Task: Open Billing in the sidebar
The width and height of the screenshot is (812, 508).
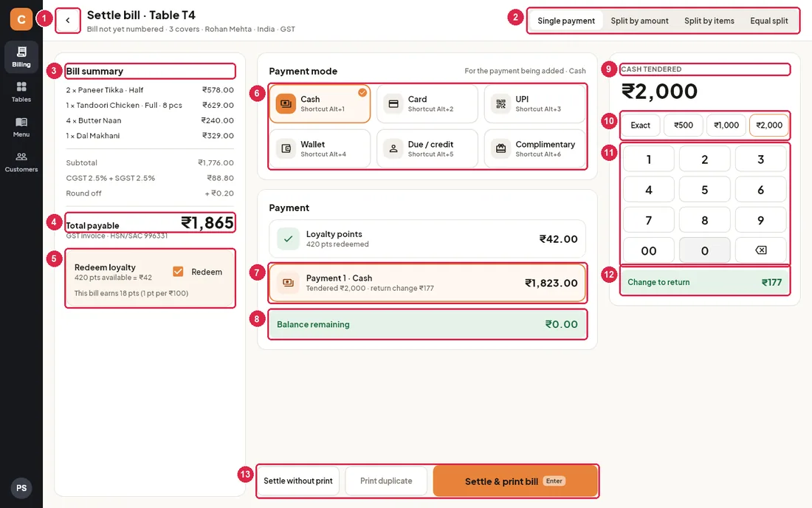Action: click(x=21, y=56)
